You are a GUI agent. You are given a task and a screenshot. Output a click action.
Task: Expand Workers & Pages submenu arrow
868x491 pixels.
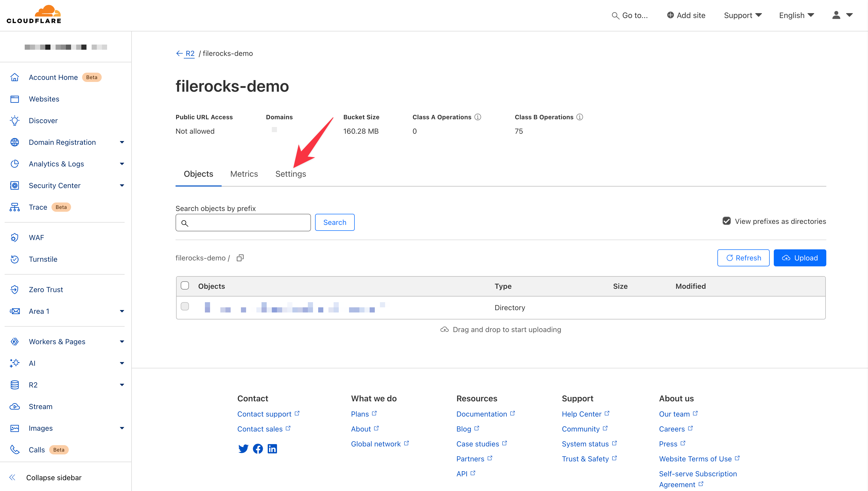coord(122,341)
